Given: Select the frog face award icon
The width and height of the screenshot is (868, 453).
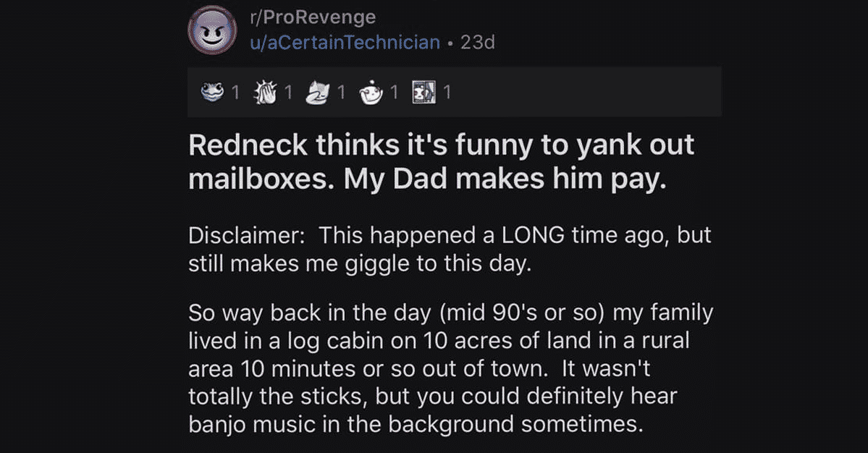Looking at the screenshot, I should pyautogui.click(x=212, y=92).
